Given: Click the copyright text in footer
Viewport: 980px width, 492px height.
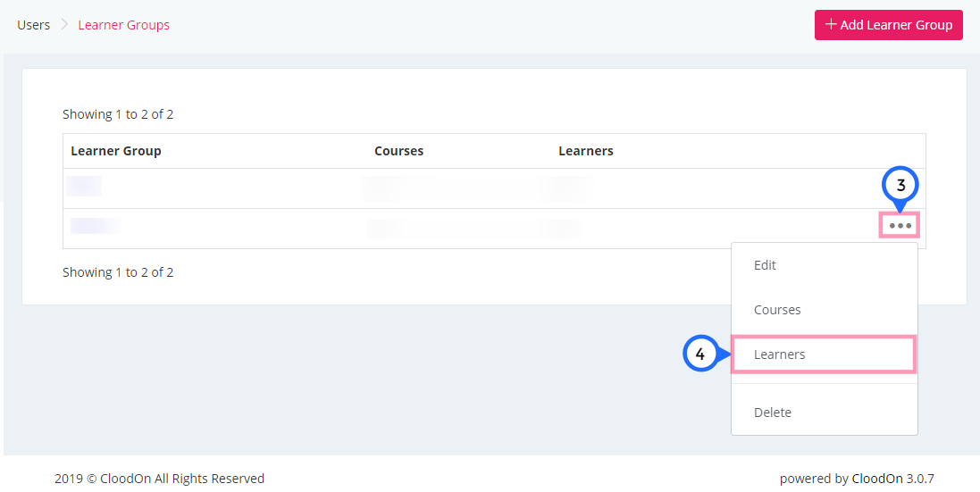Looking at the screenshot, I should coord(159,479).
